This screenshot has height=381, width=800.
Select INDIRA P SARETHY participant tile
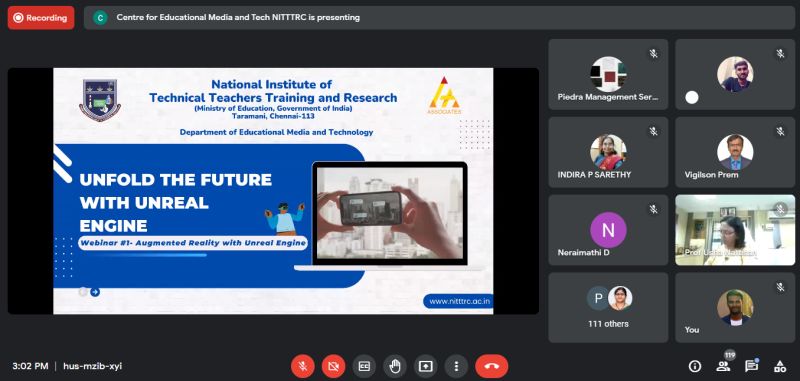click(608, 152)
